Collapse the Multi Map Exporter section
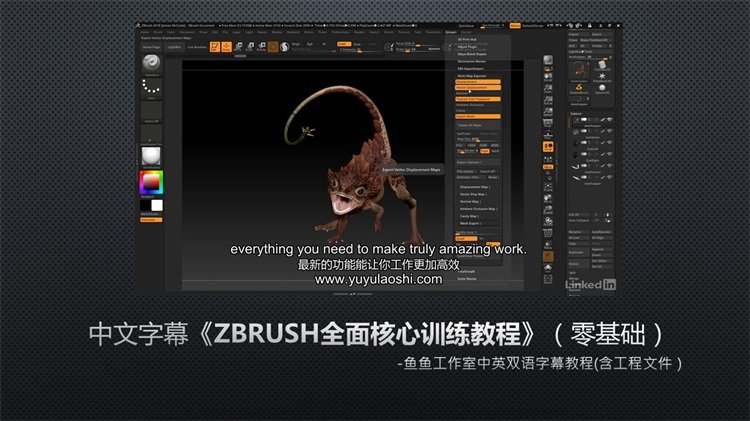This screenshot has height=421, width=750. point(472,76)
